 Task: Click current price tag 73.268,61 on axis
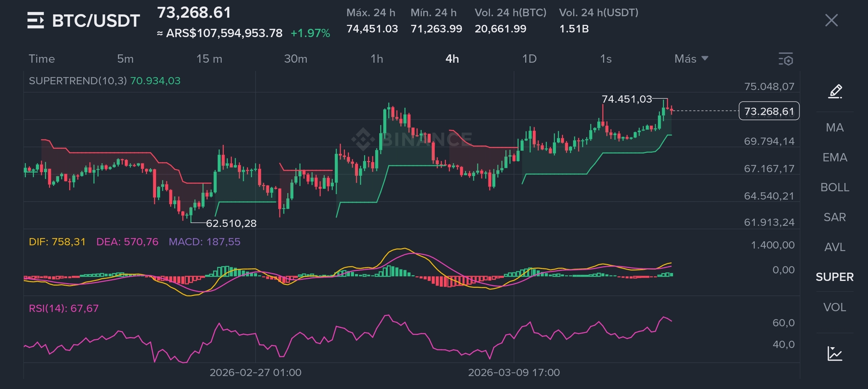point(769,111)
